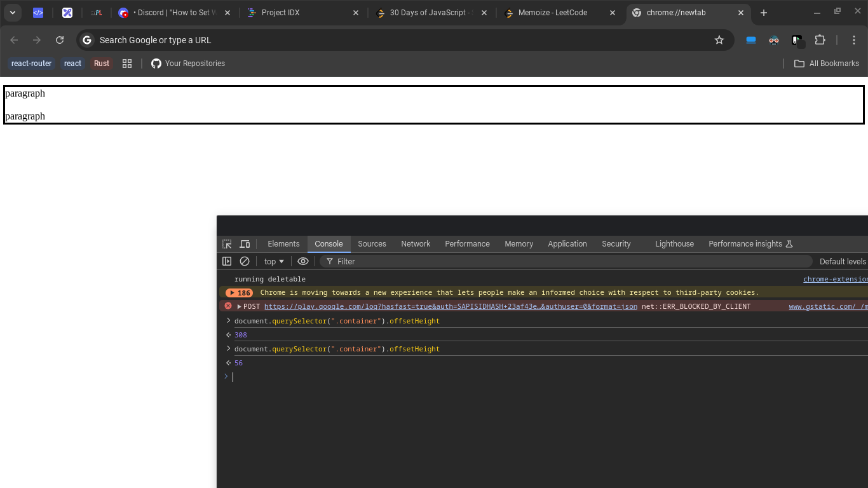Switch to the Sources panel
868x488 pixels.
(x=372, y=244)
